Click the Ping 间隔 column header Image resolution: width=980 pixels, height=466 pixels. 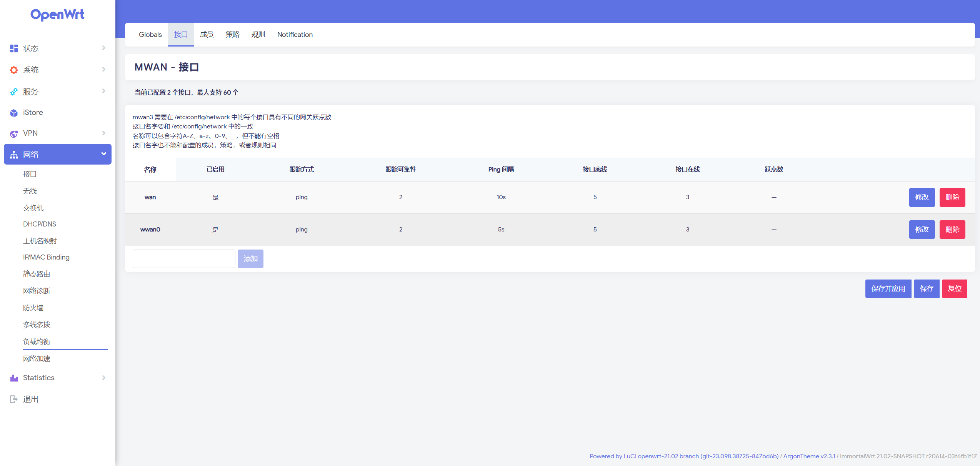point(501,170)
